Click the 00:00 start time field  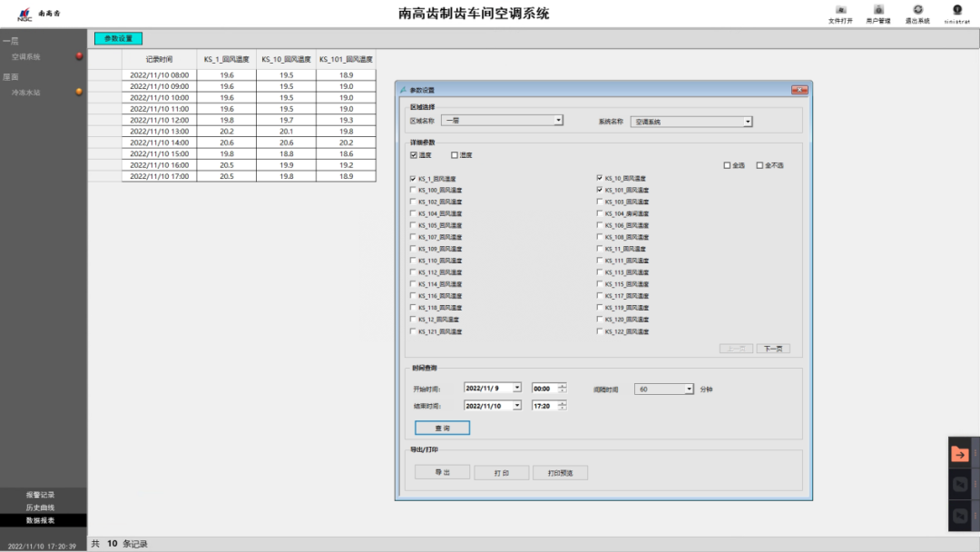544,389
